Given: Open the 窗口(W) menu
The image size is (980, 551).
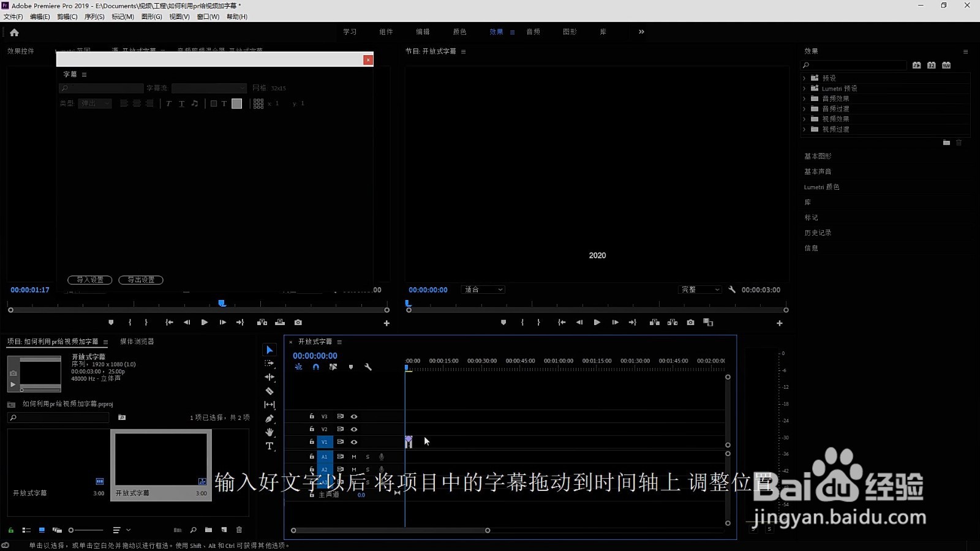Looking at the screenshot, I should (x=208, y=17).
